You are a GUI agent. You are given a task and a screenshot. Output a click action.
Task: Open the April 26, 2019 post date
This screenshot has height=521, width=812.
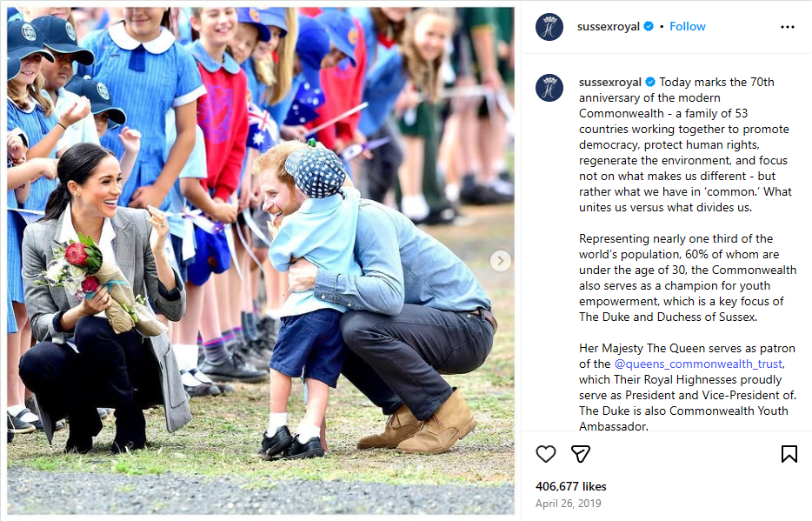[x=568, y=504]
